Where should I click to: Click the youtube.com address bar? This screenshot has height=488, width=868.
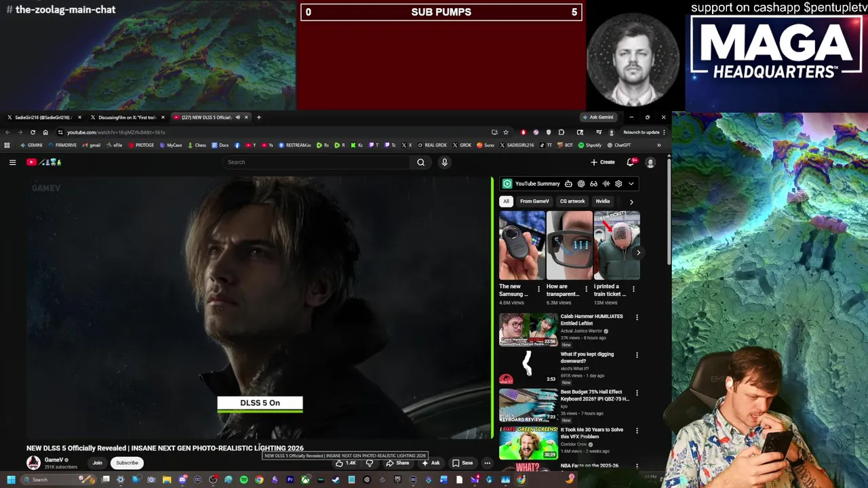[x=271, y=132]
